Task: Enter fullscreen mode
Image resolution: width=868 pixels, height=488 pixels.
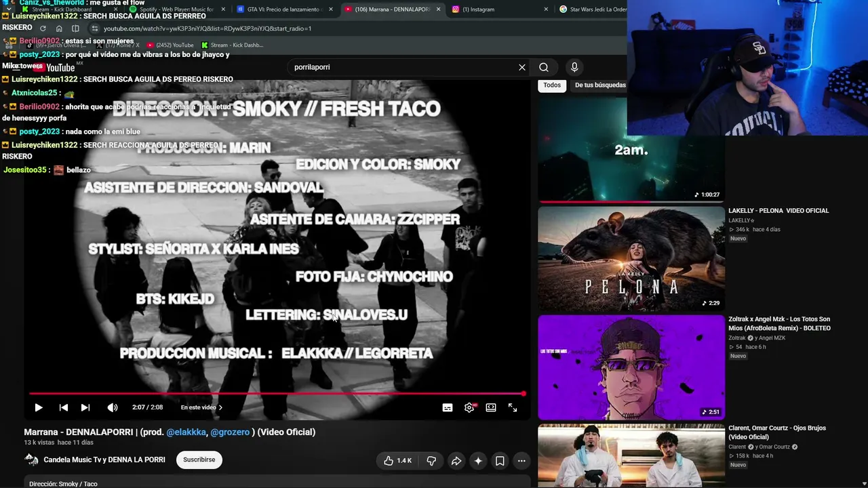Action: pyautogui.click(x=513, y=407)
